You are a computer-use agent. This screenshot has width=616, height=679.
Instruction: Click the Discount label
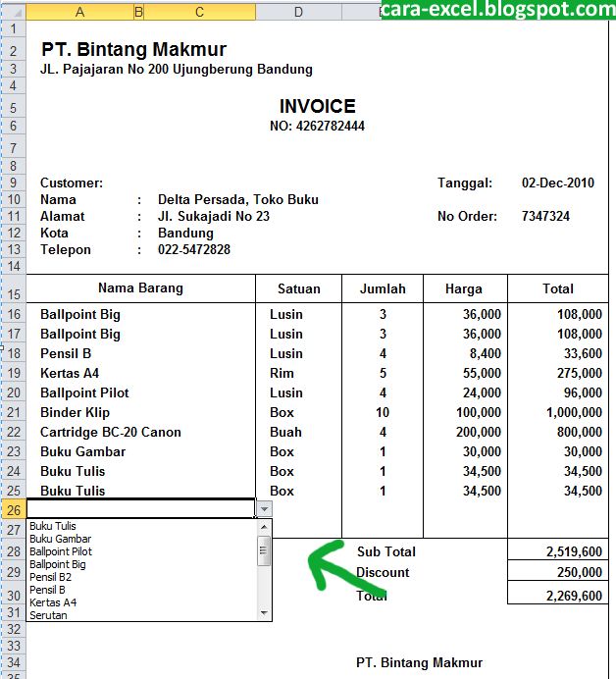tap(383, 572)
